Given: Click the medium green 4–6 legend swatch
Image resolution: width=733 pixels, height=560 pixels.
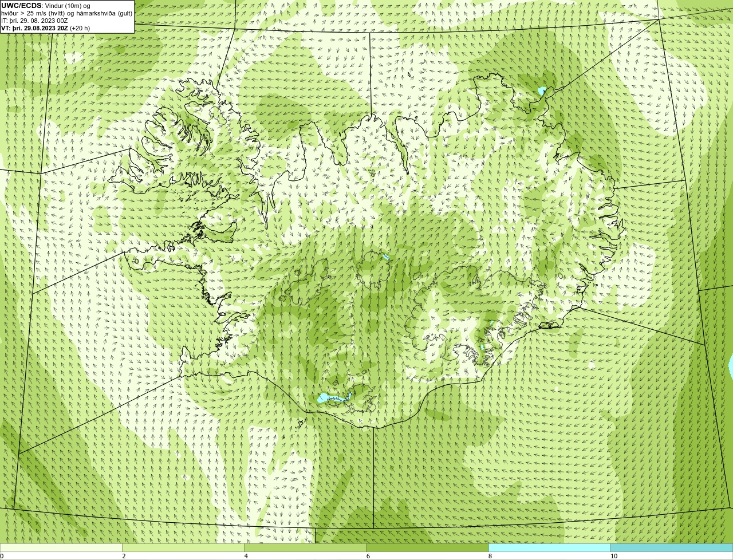Looking at the screenshot, I should coord(305,547).
